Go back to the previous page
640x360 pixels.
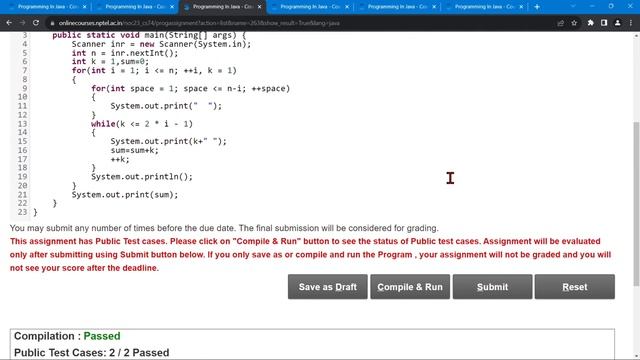pyautogui.click(x=9, y=23)
